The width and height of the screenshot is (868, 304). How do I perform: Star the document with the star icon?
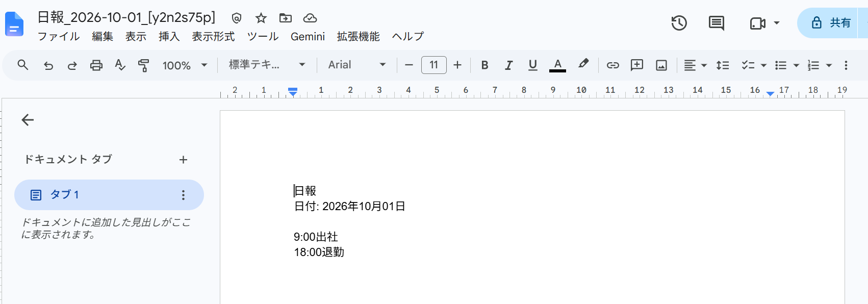click(261, 18)
